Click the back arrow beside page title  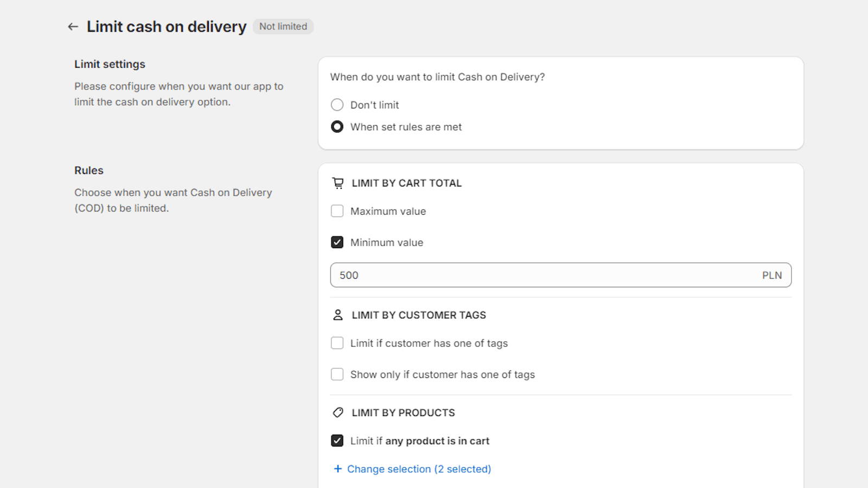click(73, 27)
